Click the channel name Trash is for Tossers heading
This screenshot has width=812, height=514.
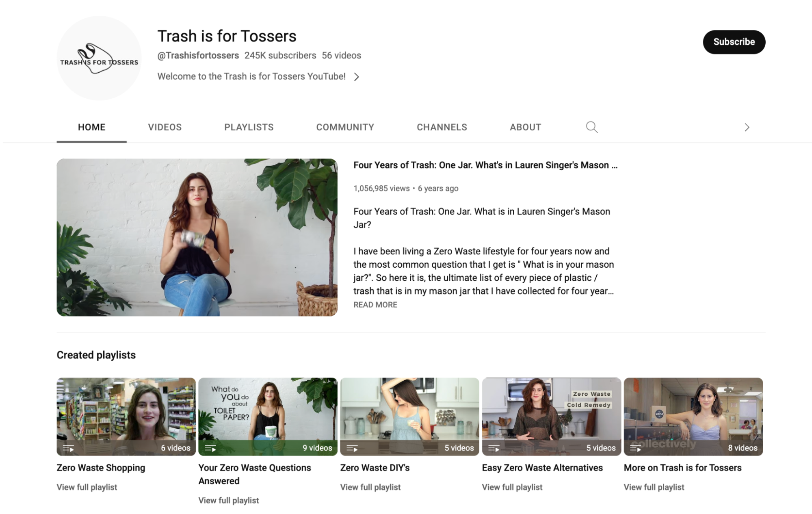tap(227, 36)
